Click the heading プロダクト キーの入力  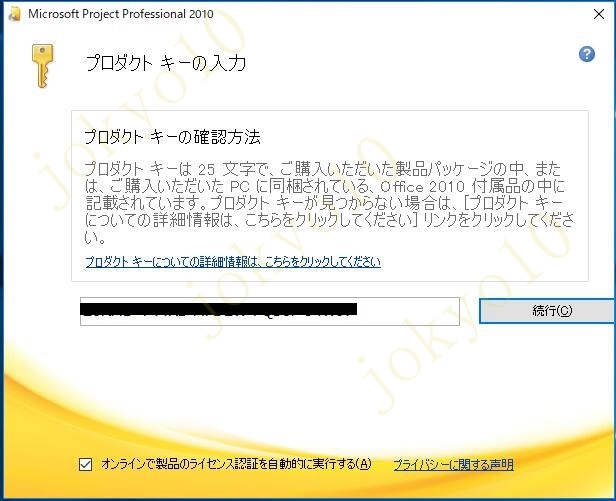pyautogui.click(x=166, y=63)
